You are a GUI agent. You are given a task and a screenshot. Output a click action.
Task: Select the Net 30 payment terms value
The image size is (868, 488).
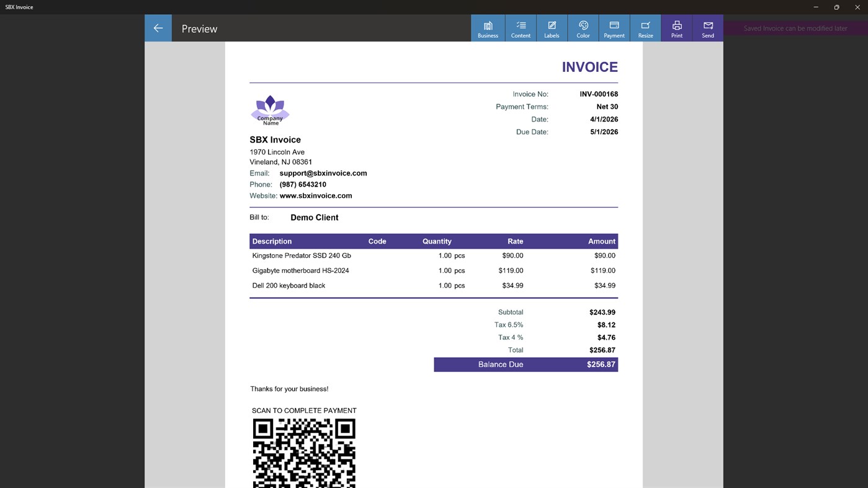(x=607, y=106)
